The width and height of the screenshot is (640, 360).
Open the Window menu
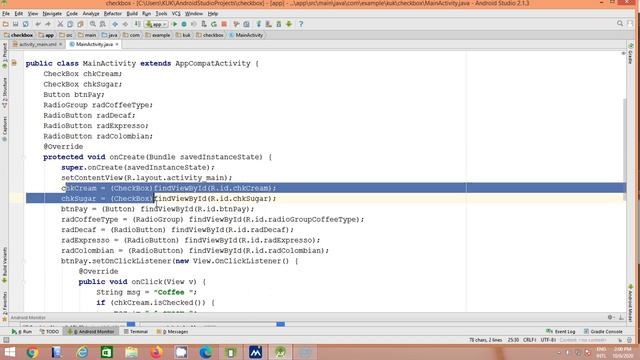tap(194, 13)
